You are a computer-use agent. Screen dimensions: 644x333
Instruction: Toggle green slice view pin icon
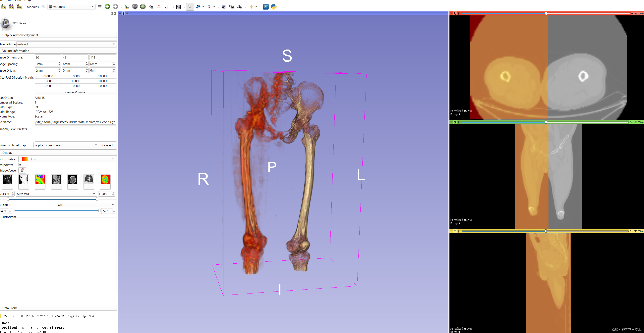[451, 122]
